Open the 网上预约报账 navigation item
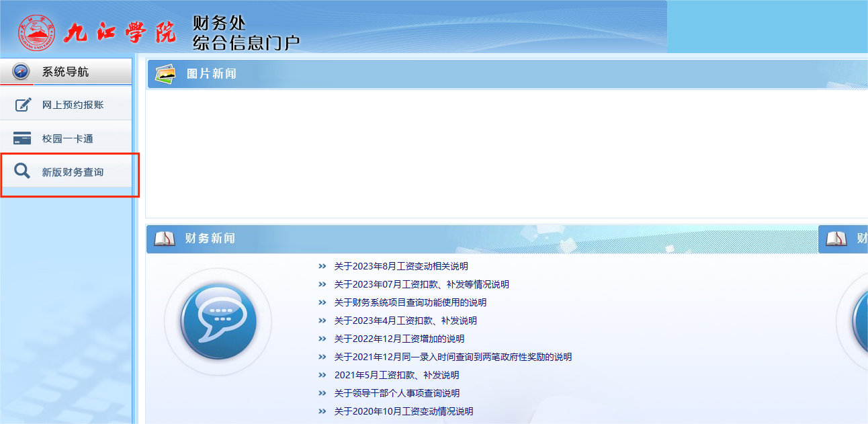 tap(73, 105)
